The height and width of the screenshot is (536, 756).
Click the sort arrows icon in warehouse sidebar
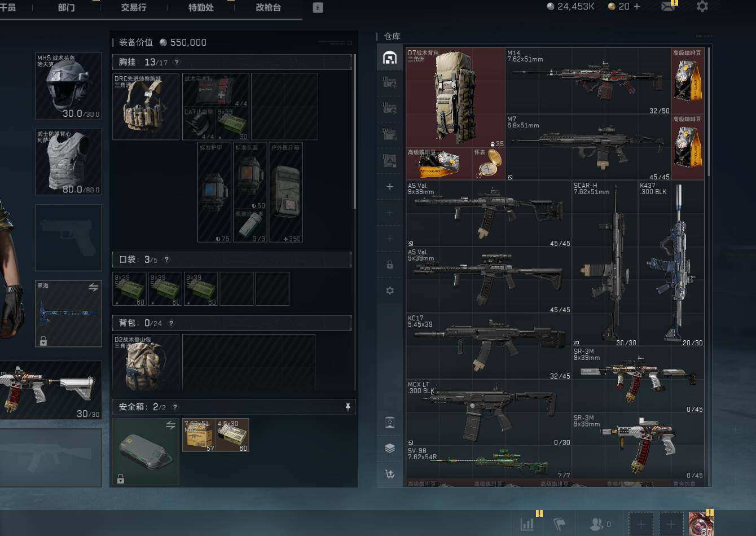(x=389, y=474)
